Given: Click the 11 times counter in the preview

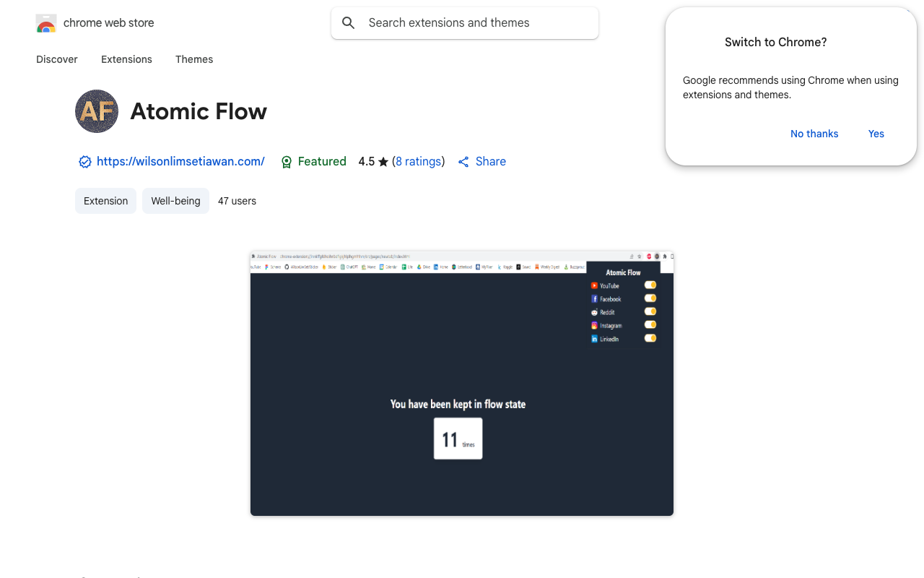Looking at the screenshot, I should coord(458,439).
